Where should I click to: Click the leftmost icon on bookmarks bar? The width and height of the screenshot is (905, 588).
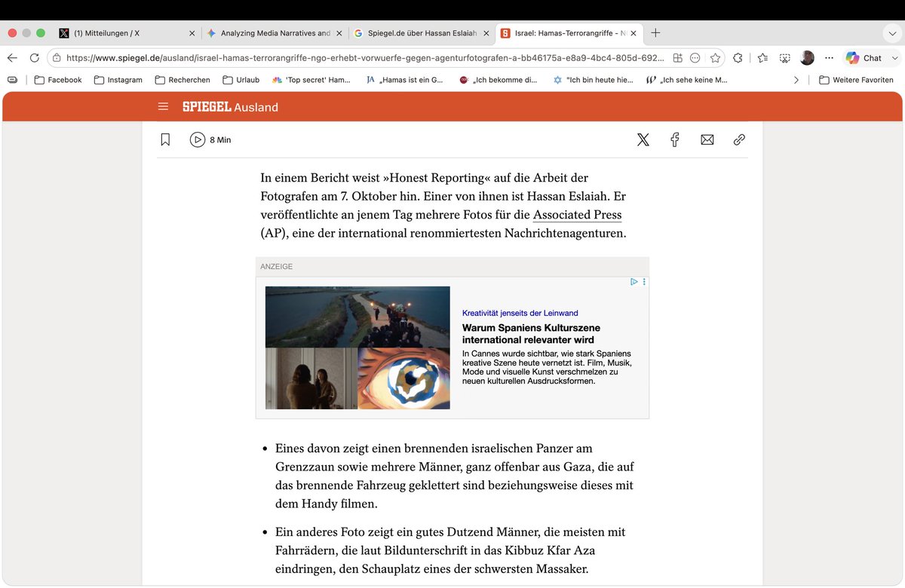pyautogui.click(x=12, y=80)
